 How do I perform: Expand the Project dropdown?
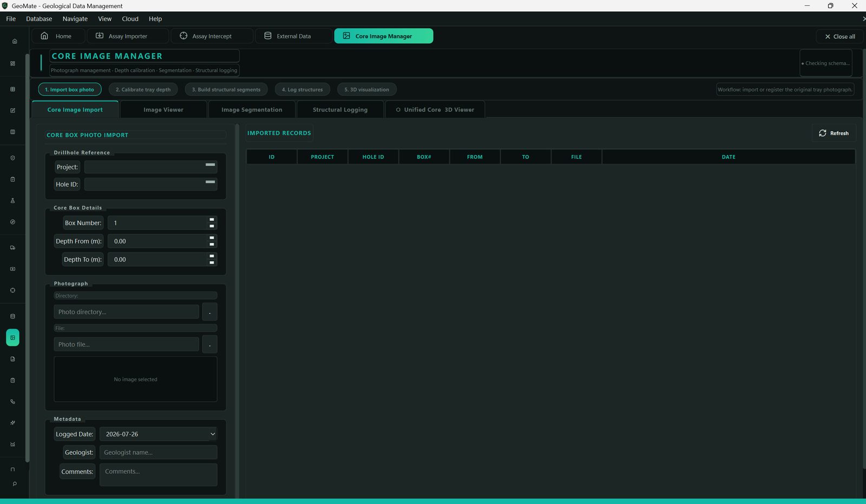[x=150, y=167]
